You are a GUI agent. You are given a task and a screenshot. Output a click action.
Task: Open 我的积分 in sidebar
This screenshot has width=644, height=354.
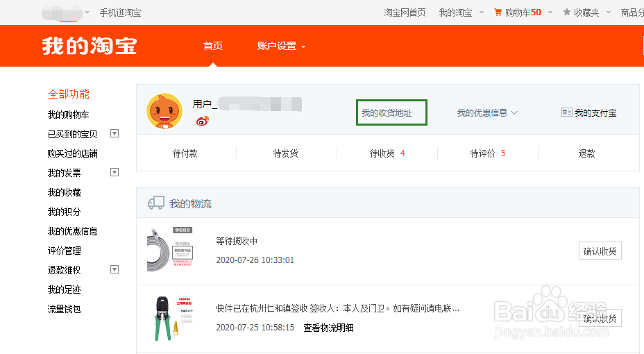[x=64, y=212]
